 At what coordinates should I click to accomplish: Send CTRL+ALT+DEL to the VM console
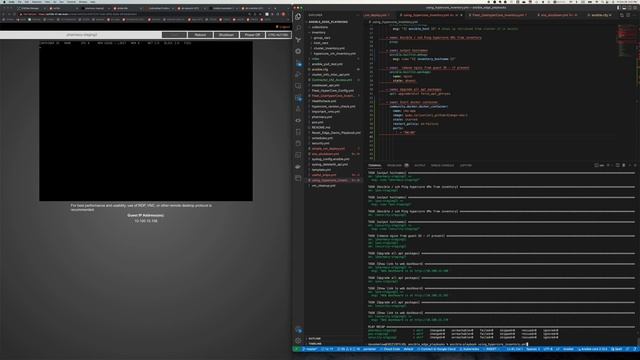pos(278,35)
